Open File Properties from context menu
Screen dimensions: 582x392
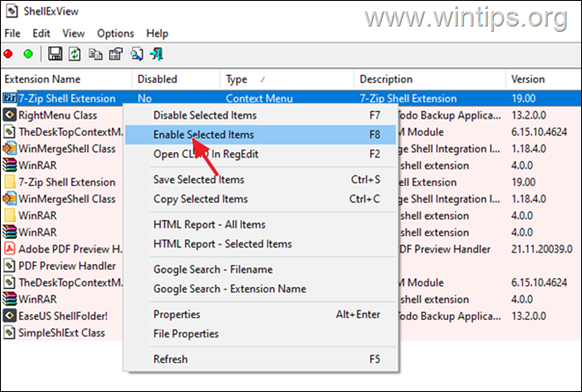point(260,333)
